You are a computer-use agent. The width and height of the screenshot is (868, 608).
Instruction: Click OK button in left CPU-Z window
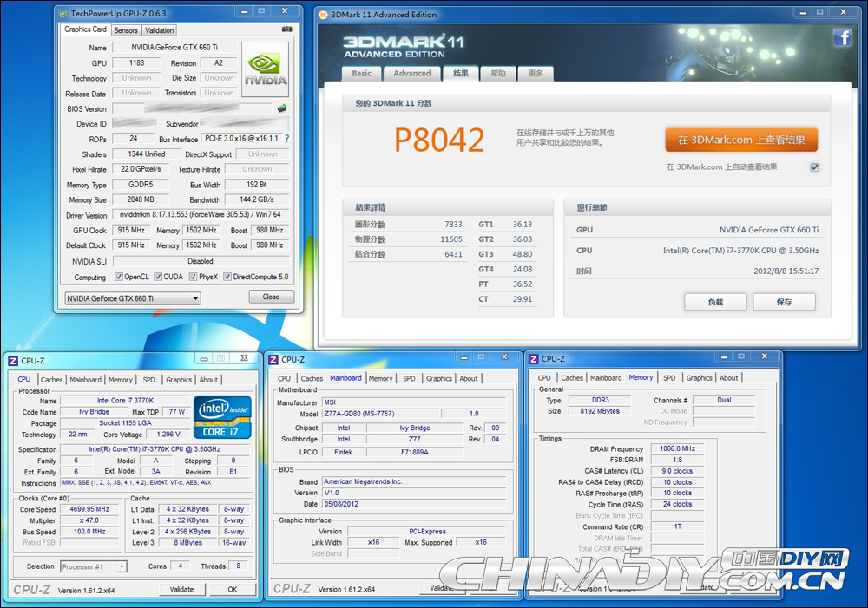click(x=233, y=589)
